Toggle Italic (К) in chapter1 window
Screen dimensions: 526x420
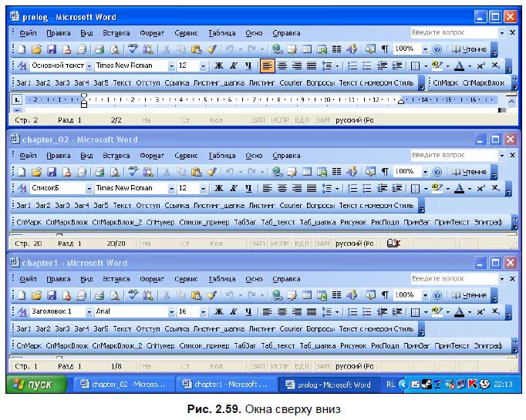(234, 312)
